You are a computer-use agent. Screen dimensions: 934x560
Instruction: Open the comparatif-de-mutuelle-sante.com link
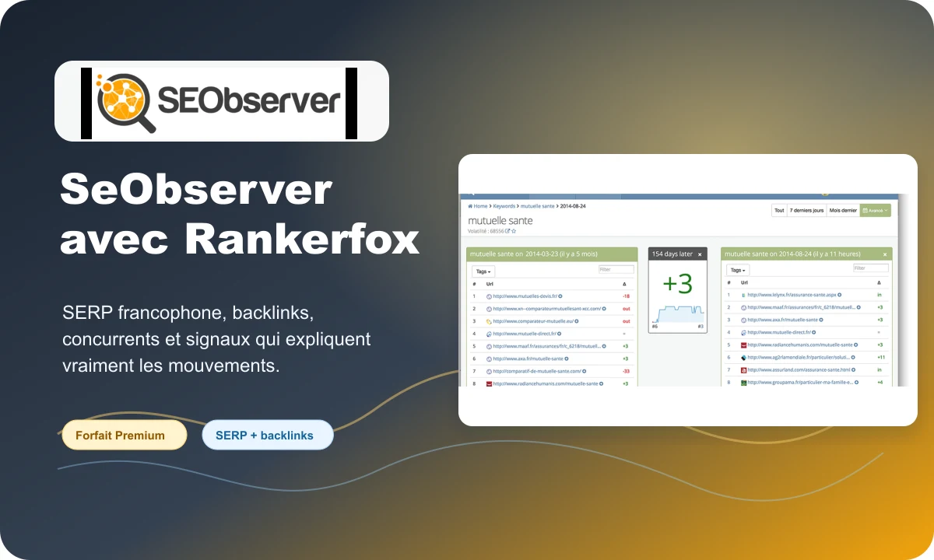click(537, 371)
